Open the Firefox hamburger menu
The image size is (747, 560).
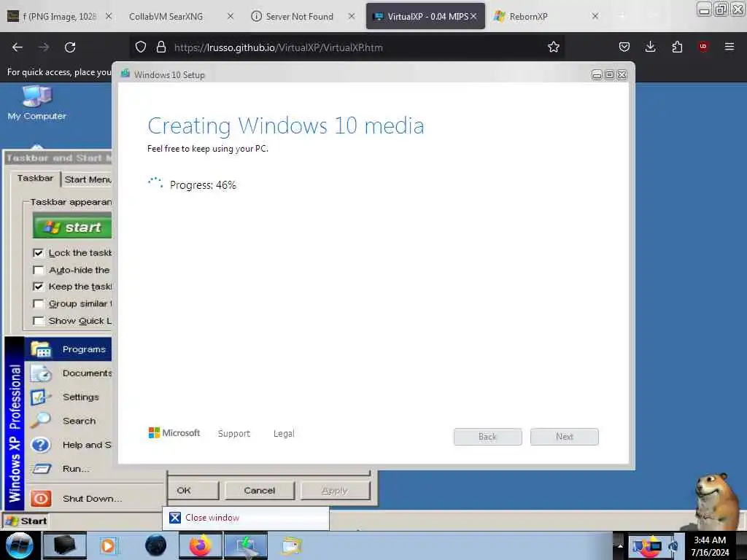click(x=729, y=47)
